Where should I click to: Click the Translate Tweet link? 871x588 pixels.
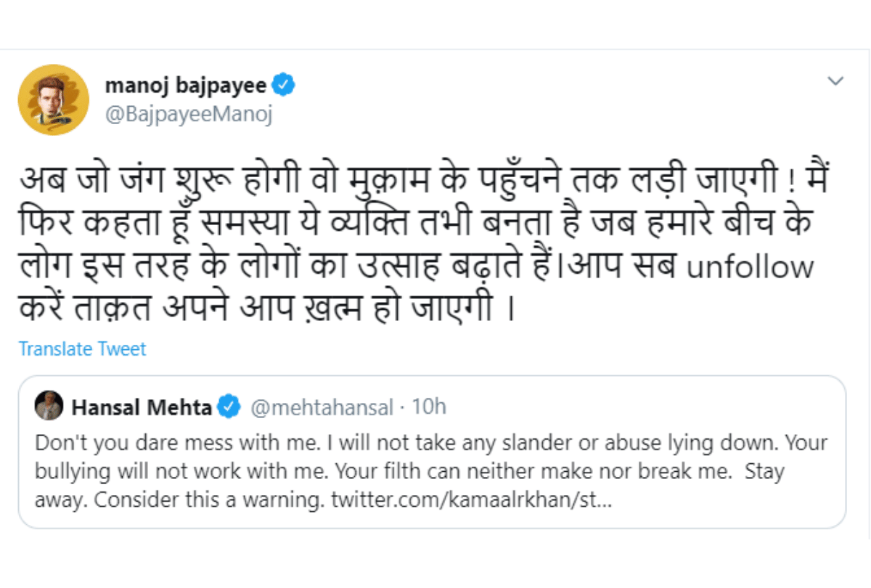coord(82,348)
